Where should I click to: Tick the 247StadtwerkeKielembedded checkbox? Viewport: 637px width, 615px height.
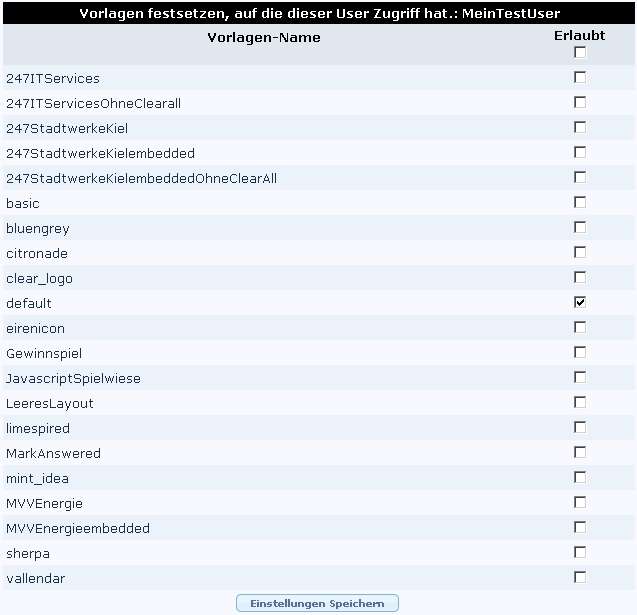(580, 152)
